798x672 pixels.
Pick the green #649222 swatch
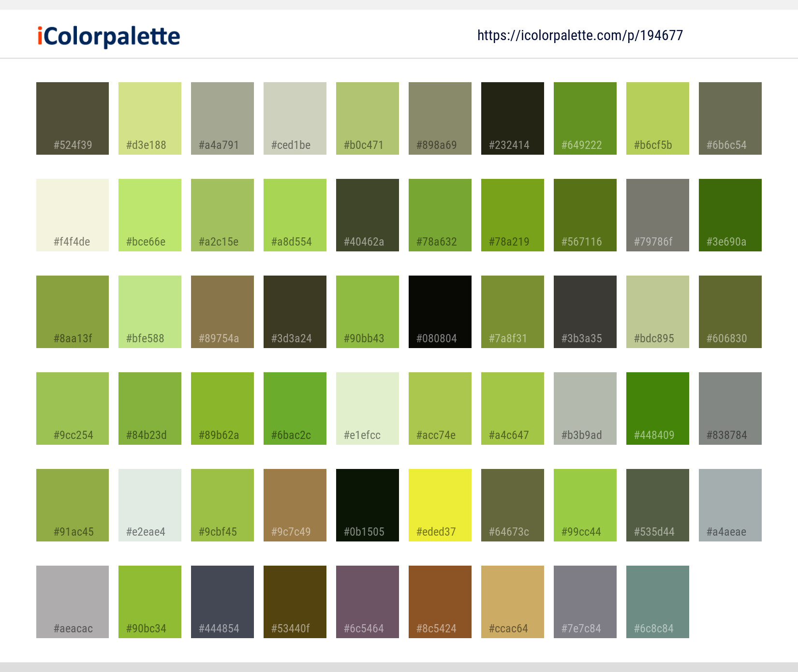point(585,118)
